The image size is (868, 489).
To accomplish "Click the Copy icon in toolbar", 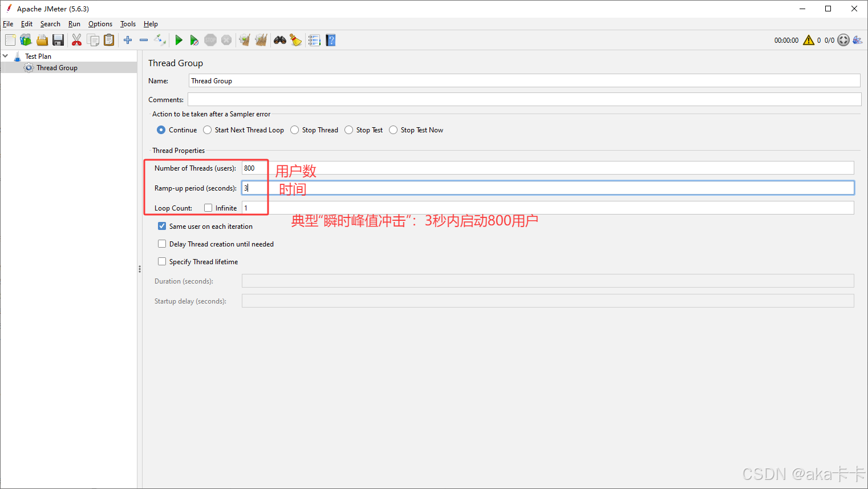I will tap(93, 40).
